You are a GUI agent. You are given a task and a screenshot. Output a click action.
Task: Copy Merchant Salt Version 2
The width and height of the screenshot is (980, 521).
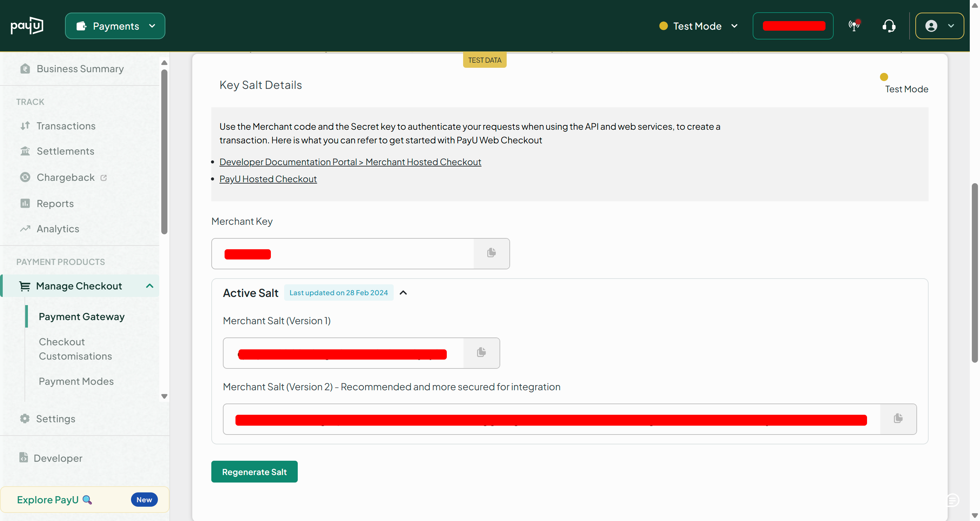click(x=898, y=419)
